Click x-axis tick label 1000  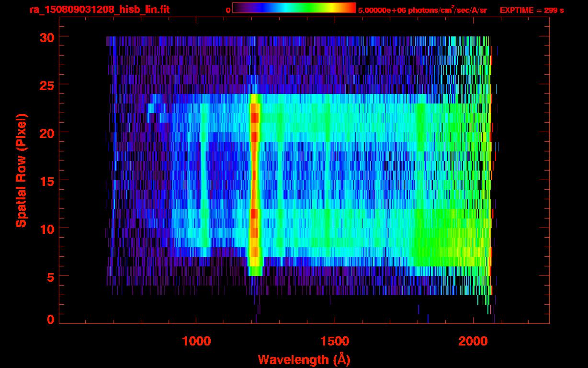tap(196, 342)
